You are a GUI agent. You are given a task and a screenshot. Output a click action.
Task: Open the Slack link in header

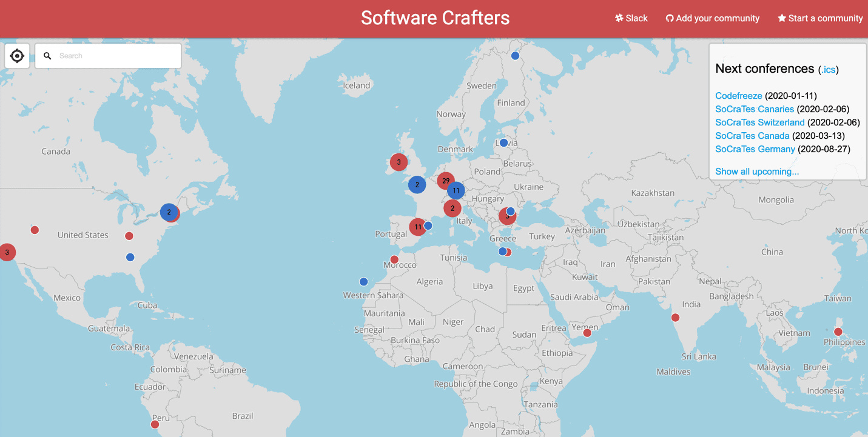point(631,18)
